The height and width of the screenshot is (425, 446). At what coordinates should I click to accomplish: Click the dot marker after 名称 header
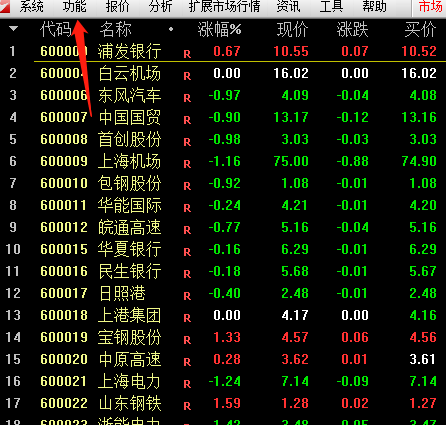point(171,29)
